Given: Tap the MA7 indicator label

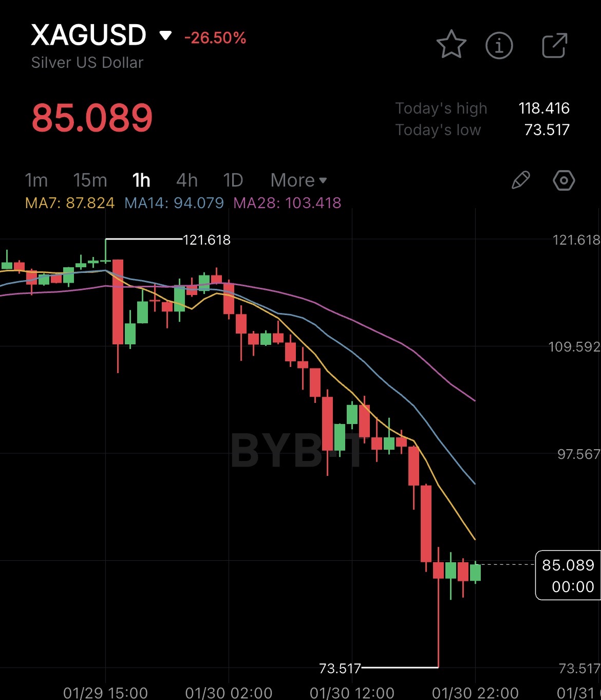Looking at the screenshot, I should 70,203.
